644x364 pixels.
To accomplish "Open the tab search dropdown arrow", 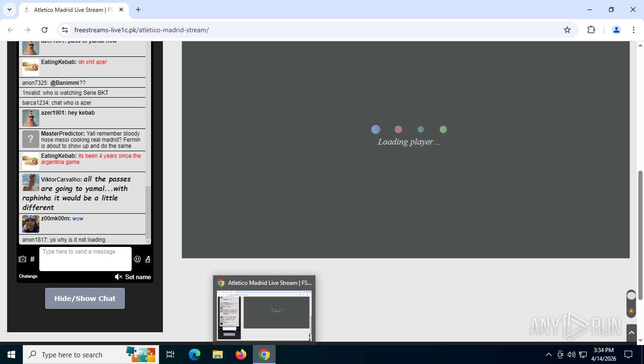I will point(9,9).
